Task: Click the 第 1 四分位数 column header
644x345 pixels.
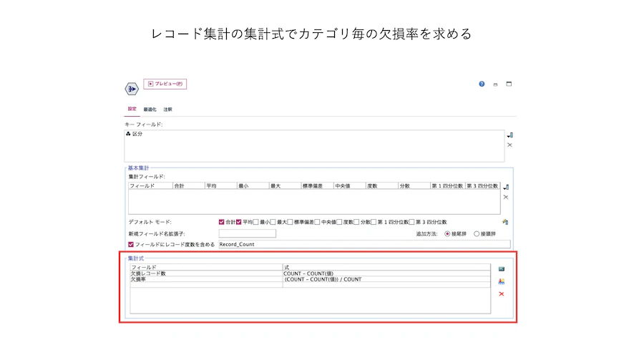Action: (x=448, y=186)
